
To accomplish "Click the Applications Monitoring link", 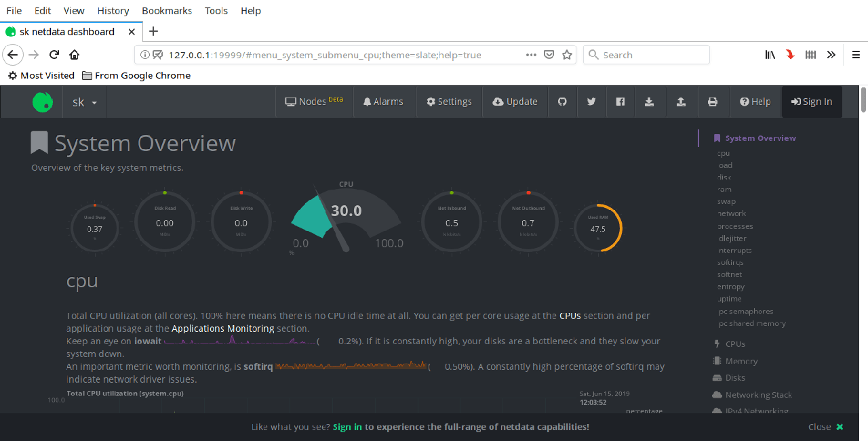I will tap(222, 329).
